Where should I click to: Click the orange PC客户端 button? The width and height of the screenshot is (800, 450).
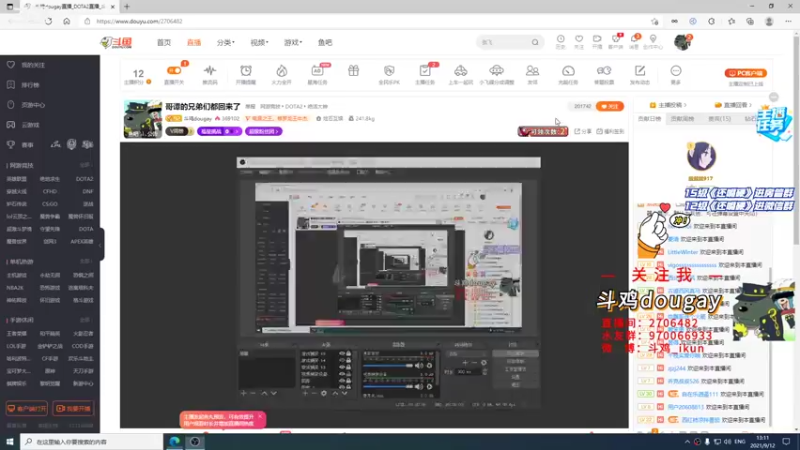tap(745, 73)
